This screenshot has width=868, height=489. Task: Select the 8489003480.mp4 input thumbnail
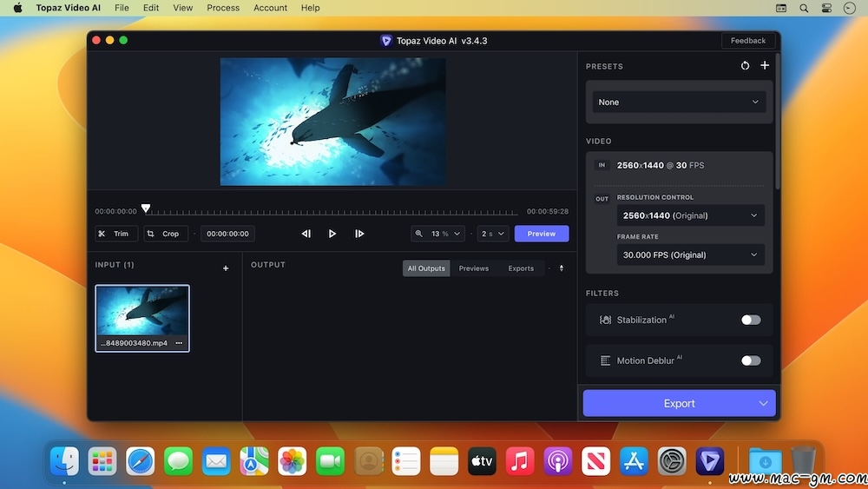click(x=142, y=318)
